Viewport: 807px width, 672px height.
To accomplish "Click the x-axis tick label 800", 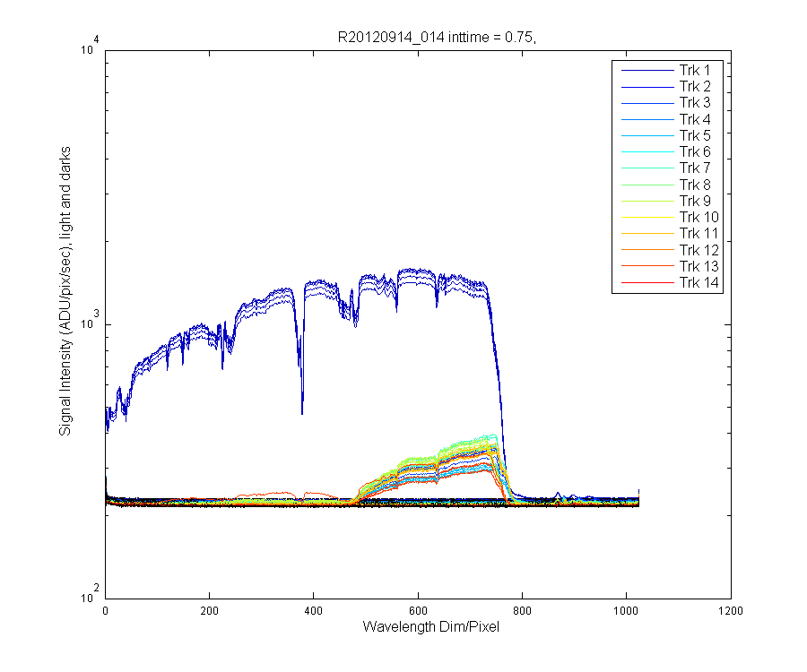I will (x=522, y=611).
